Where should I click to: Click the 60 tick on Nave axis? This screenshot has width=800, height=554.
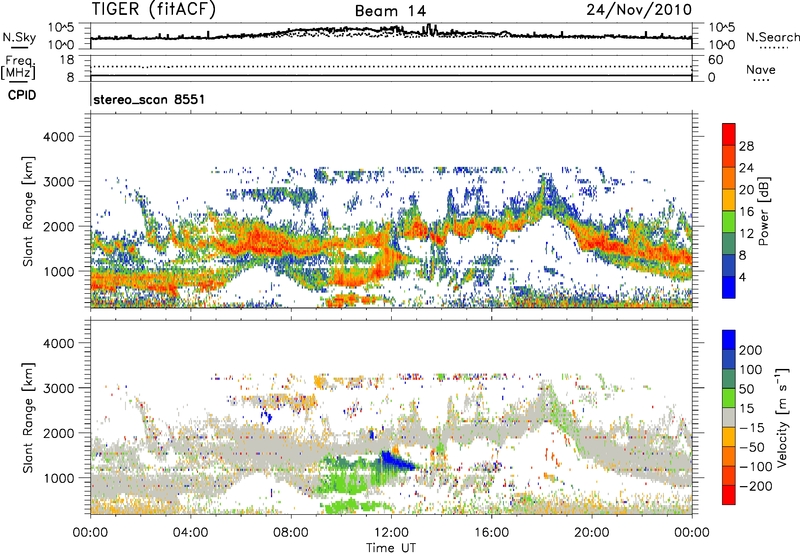[715, 60]
